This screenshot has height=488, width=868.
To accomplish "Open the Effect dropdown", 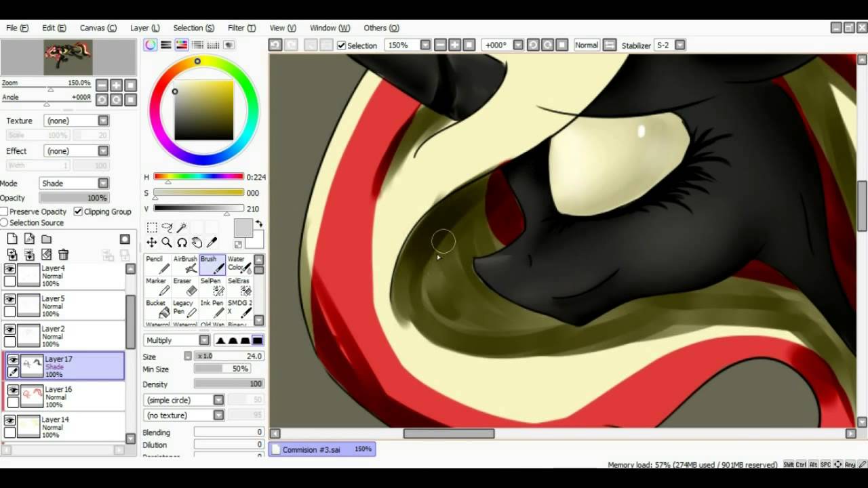I will pos(77,151).
